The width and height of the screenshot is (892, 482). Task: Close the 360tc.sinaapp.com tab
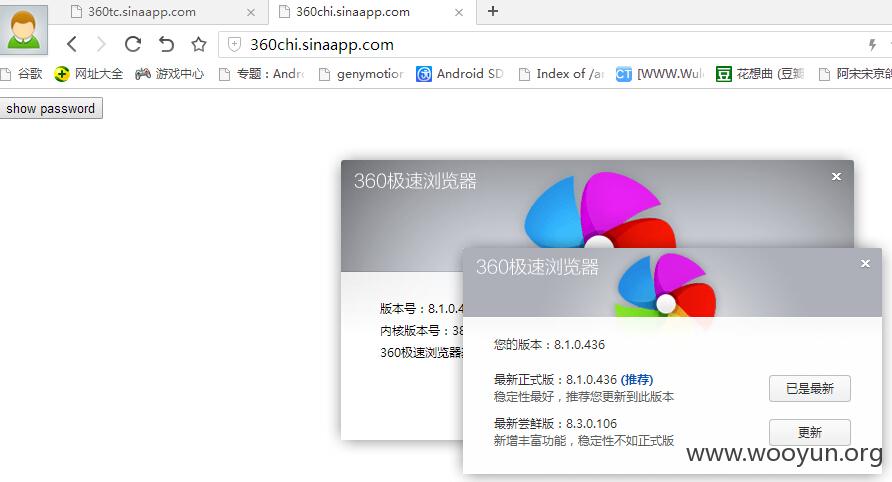click(251, 13)
